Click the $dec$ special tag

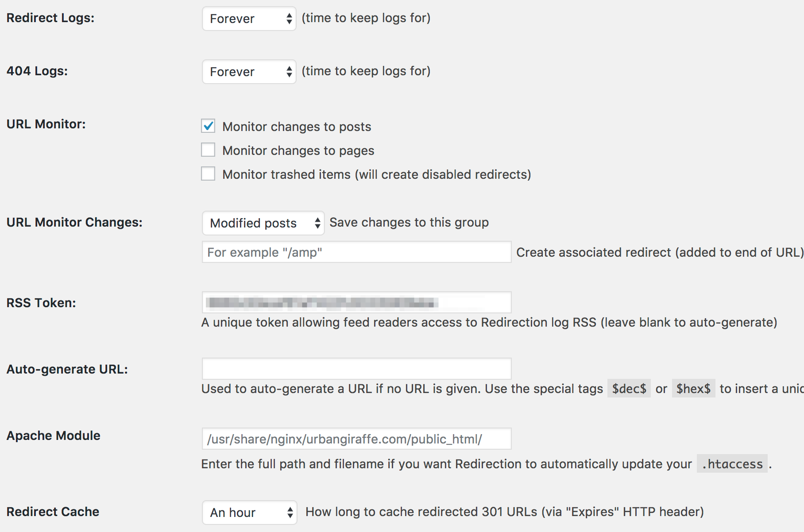(629, 388)
